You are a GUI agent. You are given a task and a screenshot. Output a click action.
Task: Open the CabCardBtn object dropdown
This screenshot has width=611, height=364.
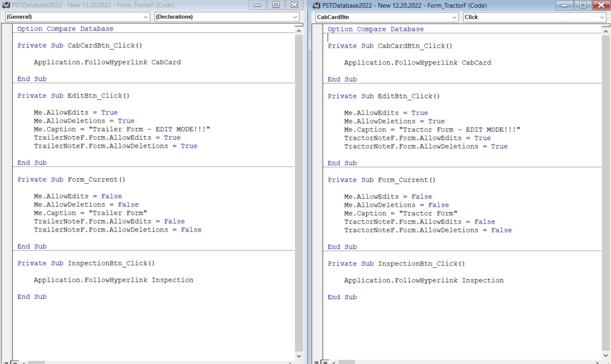click(455, 17)
